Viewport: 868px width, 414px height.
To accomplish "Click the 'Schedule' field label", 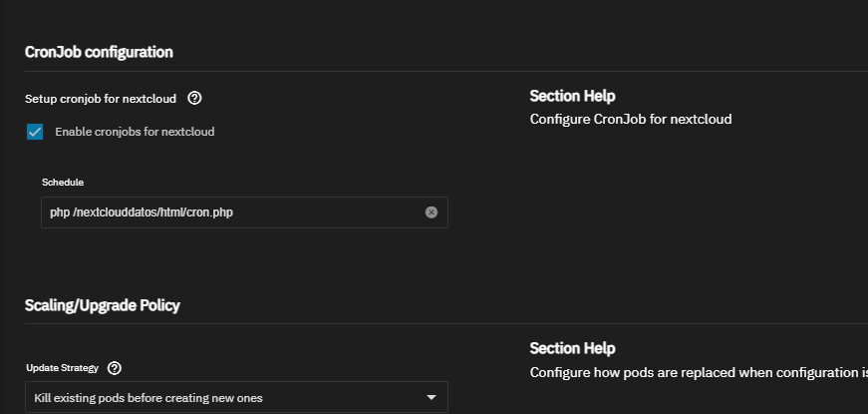I will tap(63, 183).
